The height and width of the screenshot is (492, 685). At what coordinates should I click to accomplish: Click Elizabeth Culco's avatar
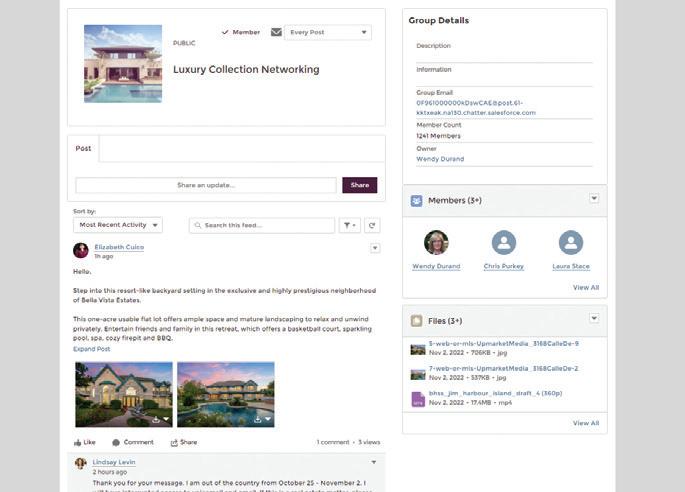pos(81,251)
